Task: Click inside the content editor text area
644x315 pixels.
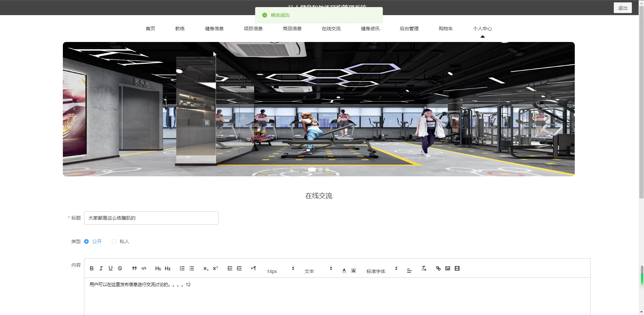Action: point(337,296)
